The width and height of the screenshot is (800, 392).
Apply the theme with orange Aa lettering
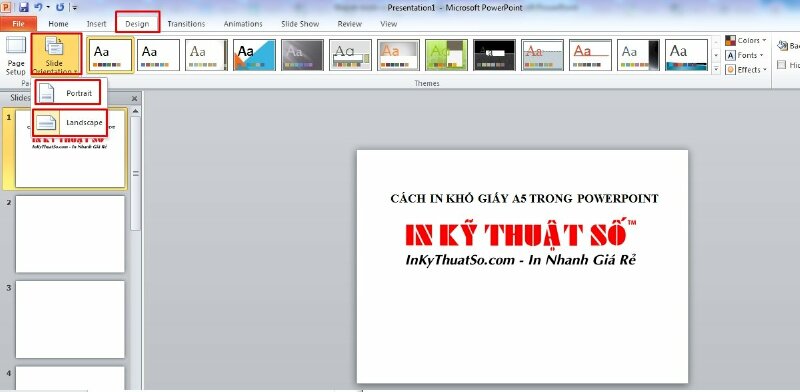click(x=398, y=55)
